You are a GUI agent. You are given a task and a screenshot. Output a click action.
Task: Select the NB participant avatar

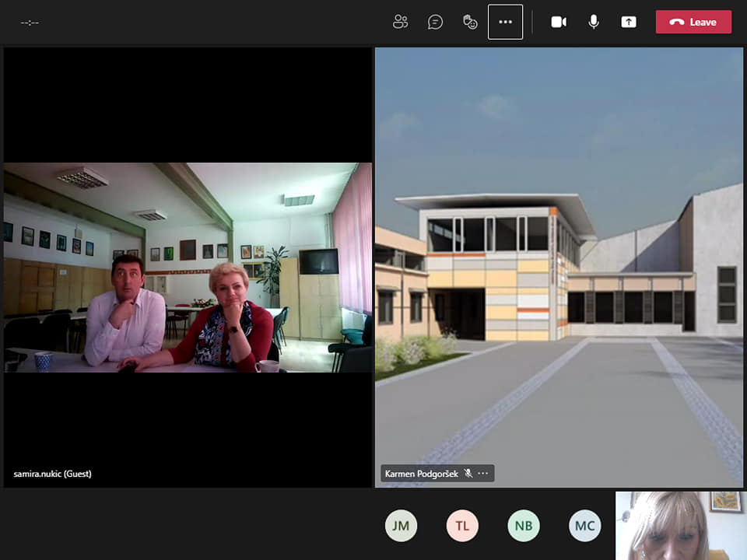(x=524, y=526)
